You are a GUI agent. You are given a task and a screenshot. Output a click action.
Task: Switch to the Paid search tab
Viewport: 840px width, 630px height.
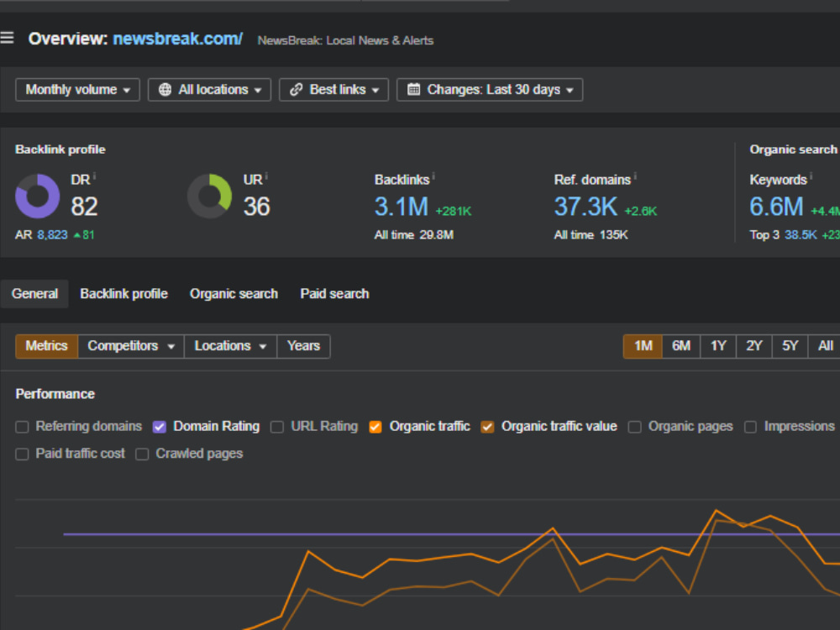point(334,293)
